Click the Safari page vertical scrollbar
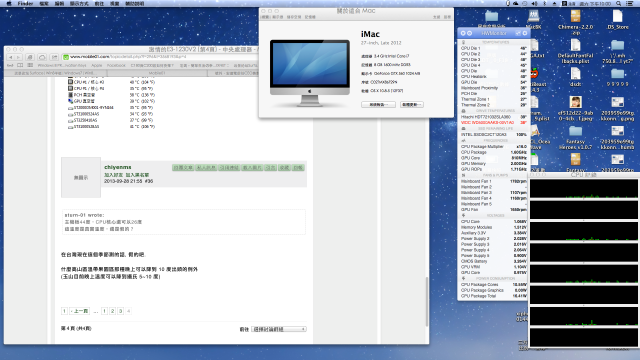Image resolution: width=640 pixels, height=360 pixels. tap(427, 301)
